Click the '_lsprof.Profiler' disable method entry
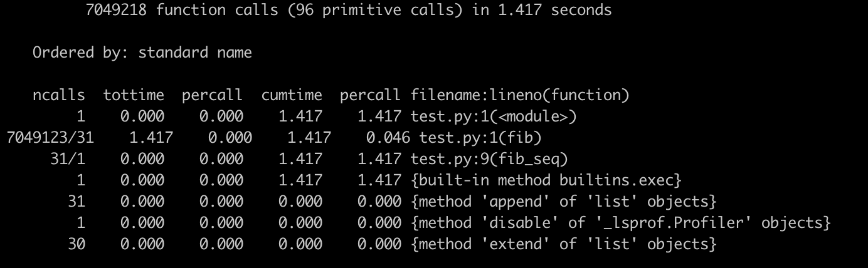The width and height of the screenshot is (868, 268). pos(621,223)
